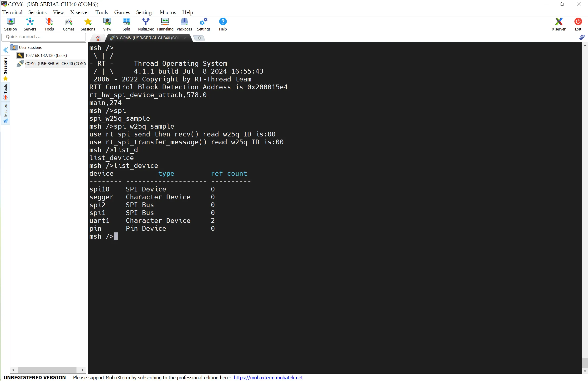The height and width of the screenshot is (381, 588).
Task: Go to the Home tab icon
Action: tap(98, 38)
